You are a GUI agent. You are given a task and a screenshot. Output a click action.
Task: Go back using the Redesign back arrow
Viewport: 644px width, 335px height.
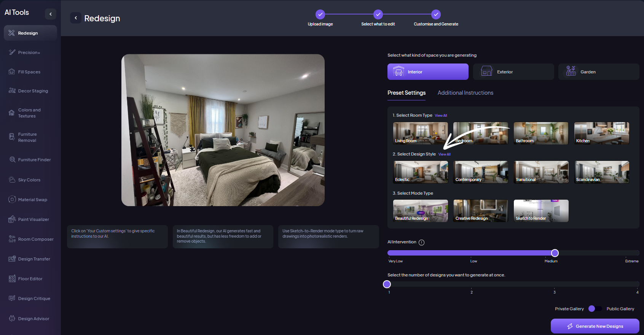(76, 18)
